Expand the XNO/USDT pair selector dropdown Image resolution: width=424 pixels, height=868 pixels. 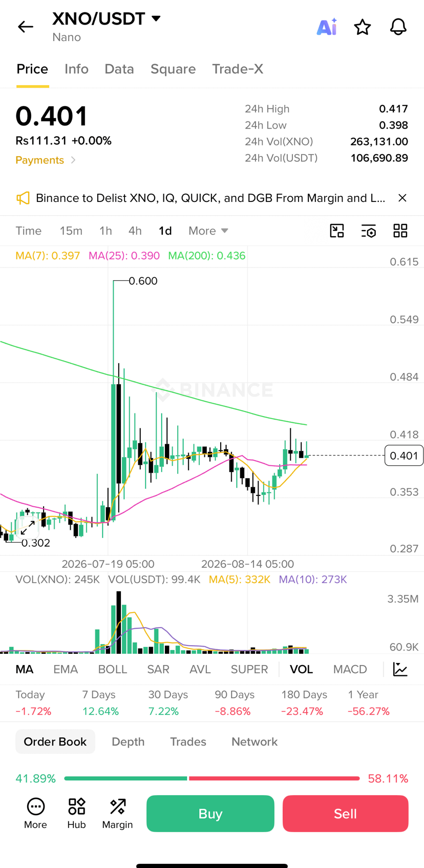click(156, 18)
